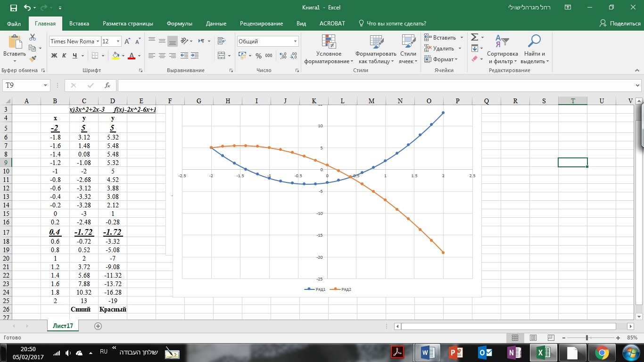Save the workbook using the floppy disk icon
Image resolution: width=644 pixels, height=362 pixels.
pos(13,8)
